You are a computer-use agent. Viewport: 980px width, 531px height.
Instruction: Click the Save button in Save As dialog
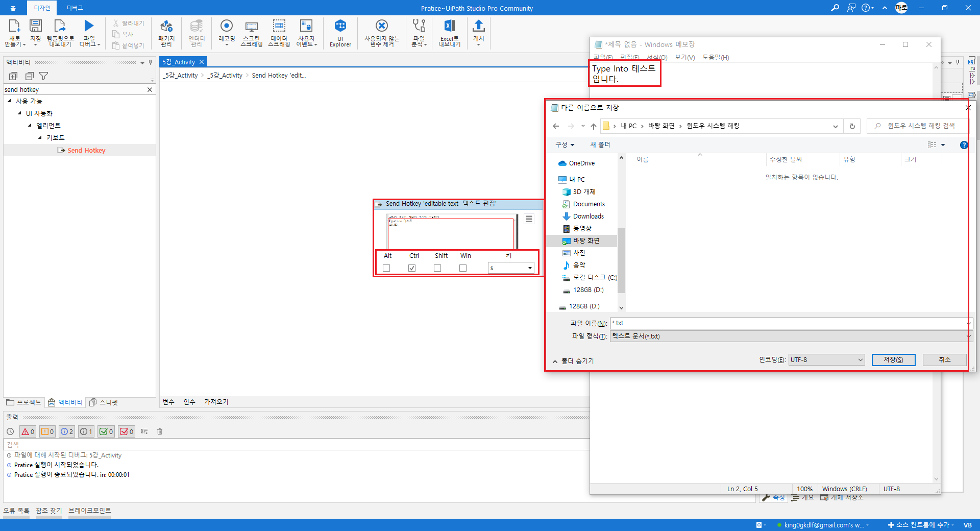click(893, 360)
